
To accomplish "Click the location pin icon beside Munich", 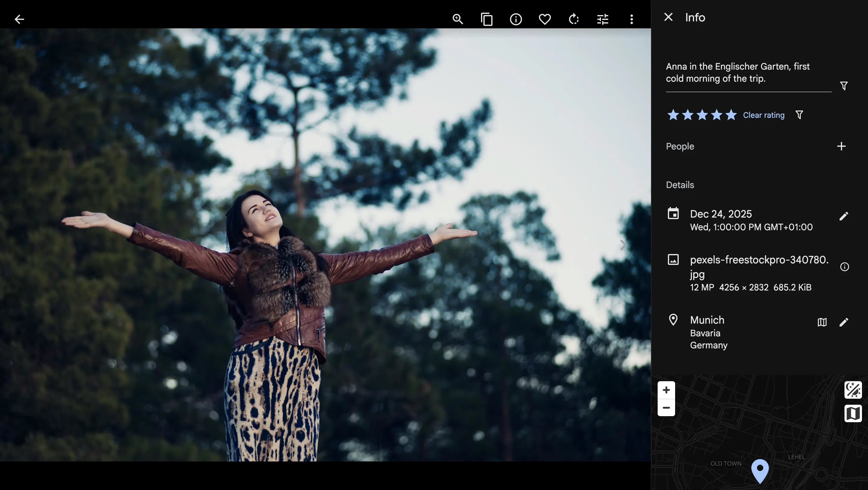I will click(673, 320).
